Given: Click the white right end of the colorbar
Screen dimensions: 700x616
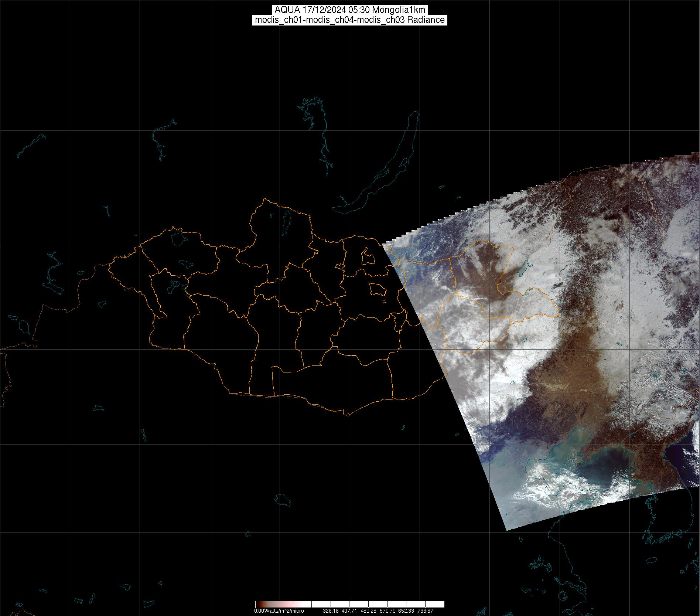Looking at the screenshot, I should [x=440, y=605].
